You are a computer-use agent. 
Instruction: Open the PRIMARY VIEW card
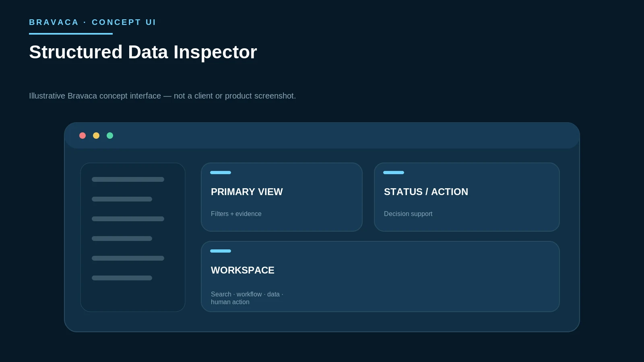(x=282, y=197)
